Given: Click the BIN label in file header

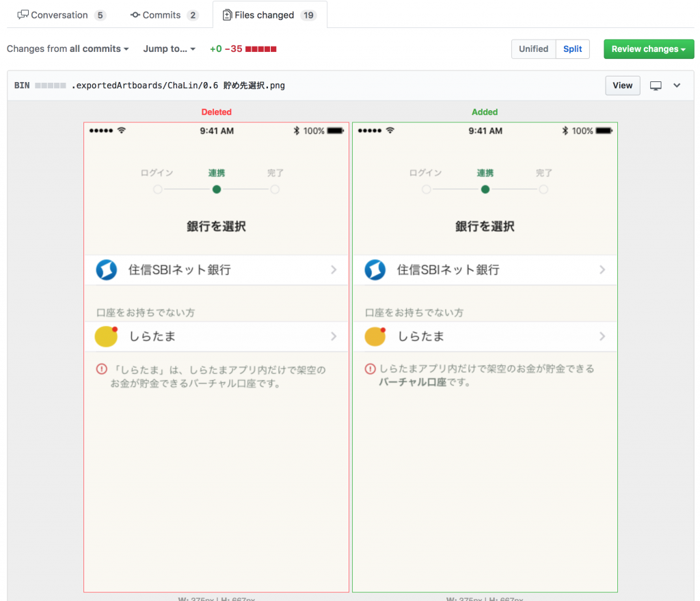Looking at the screenshot, I should coord(22,85).
